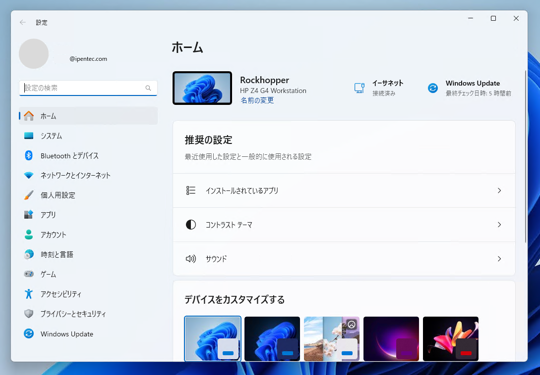Click the @ipentec.com account email

[88, 59]
